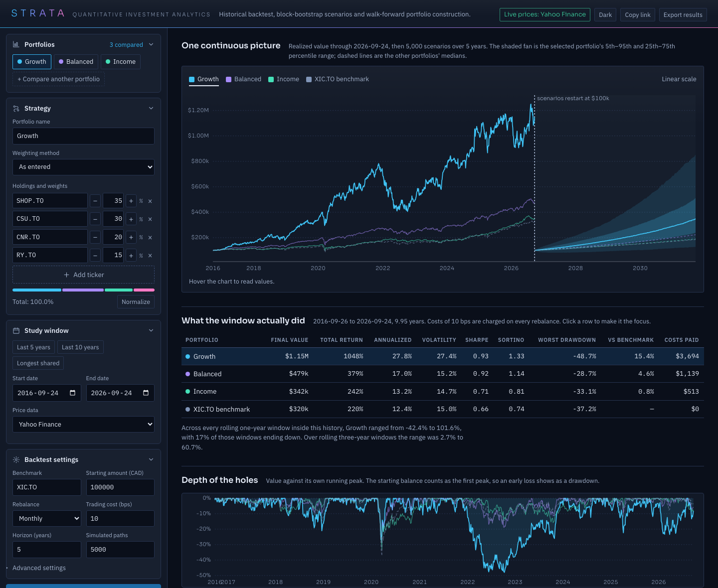
Task: Click the blue SHOP.TO weight bar segment
Action: (37, 290)
